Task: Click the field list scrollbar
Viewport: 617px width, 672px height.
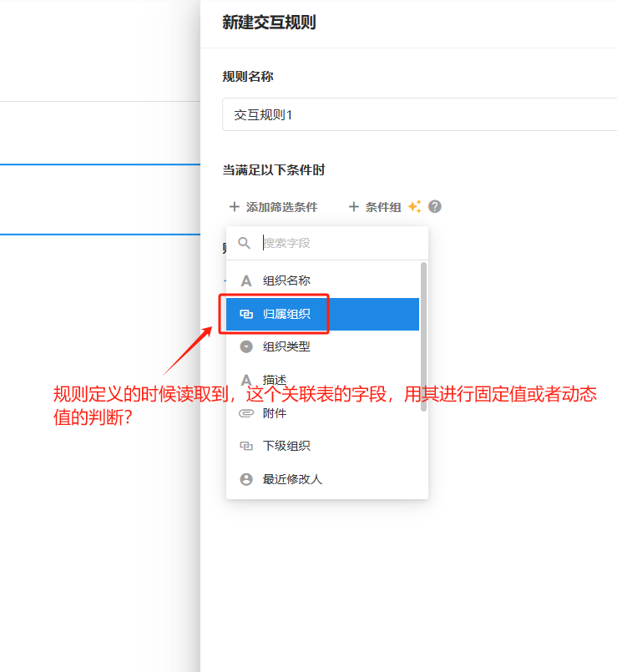Action: [x=423, y=337]
